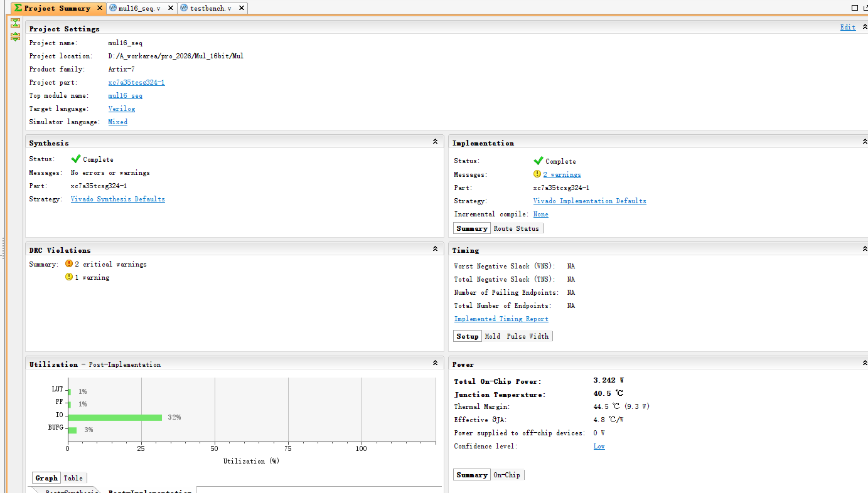The image size is (868, 493).
Task: Collapse the Timing section
Action: tap(865, 249)
